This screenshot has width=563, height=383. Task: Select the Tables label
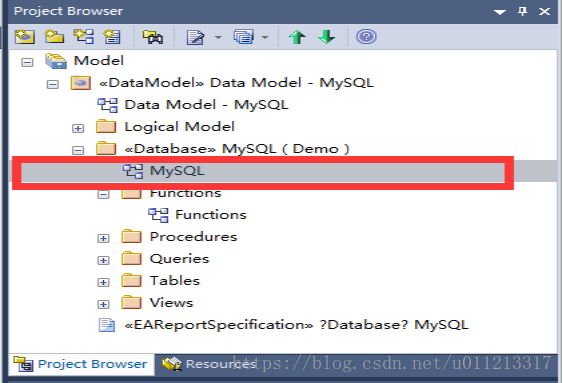[x=175, y=281]
